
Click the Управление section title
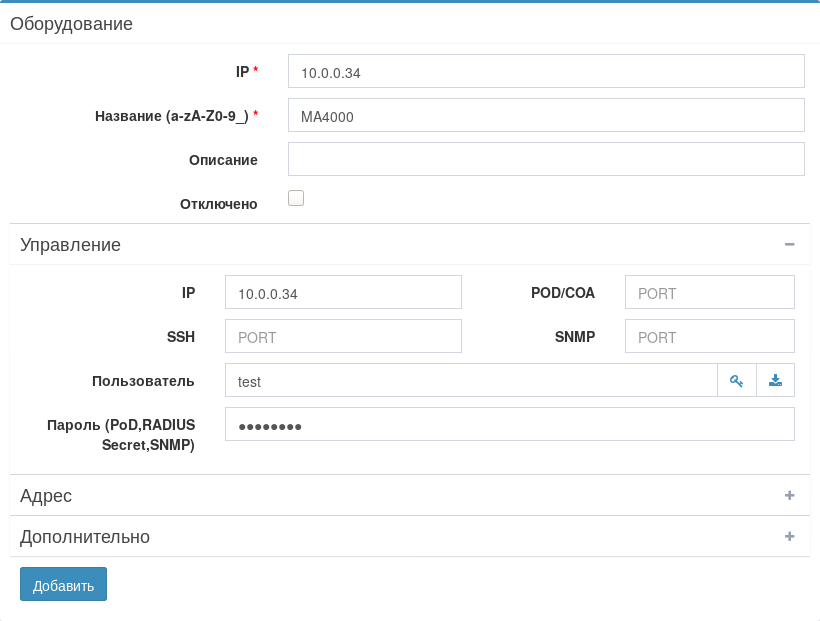71,245
